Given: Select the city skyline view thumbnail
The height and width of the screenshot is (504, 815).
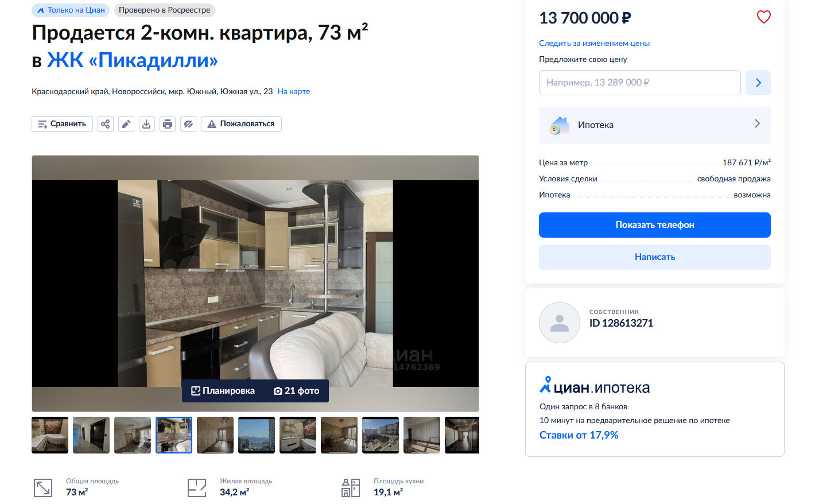Looking at the screenshot, I should pyautogui.click(x=257, y=435).
